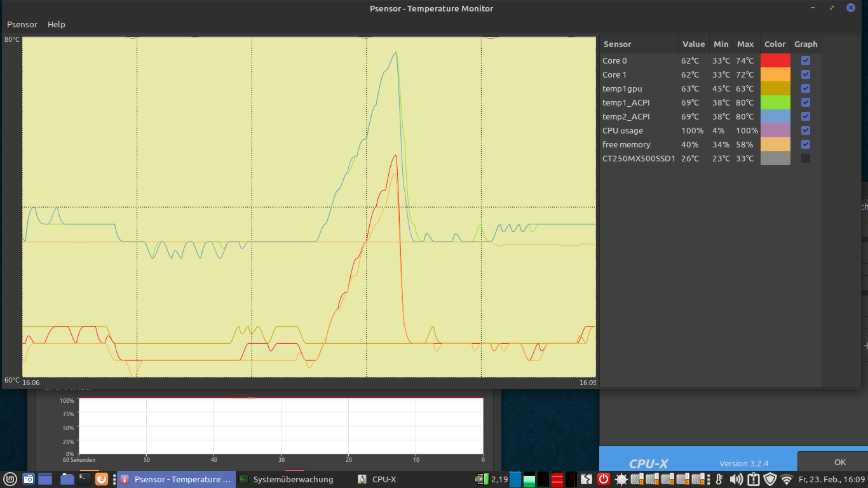Hide CPU usage from the graph

[x=806, y=130]
